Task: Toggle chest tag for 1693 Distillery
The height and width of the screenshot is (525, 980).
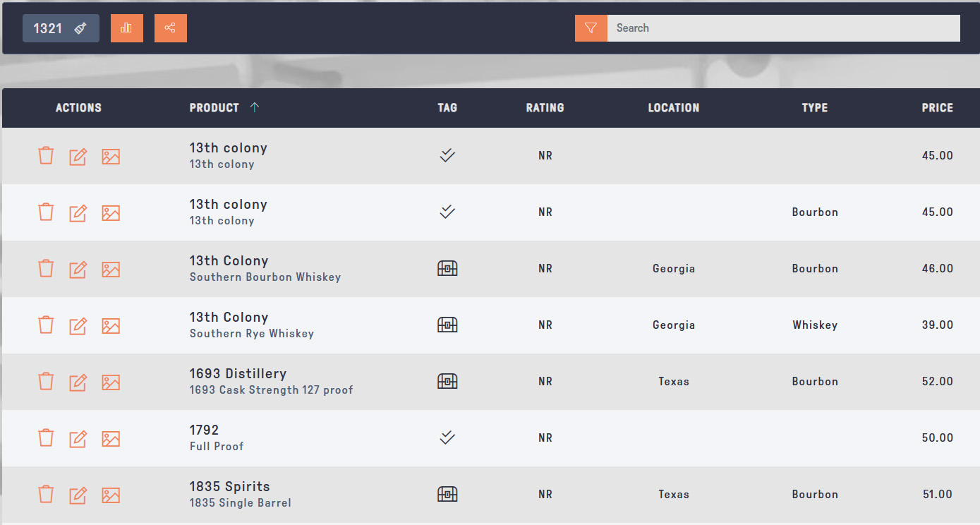Action: (x=447, y=381)
